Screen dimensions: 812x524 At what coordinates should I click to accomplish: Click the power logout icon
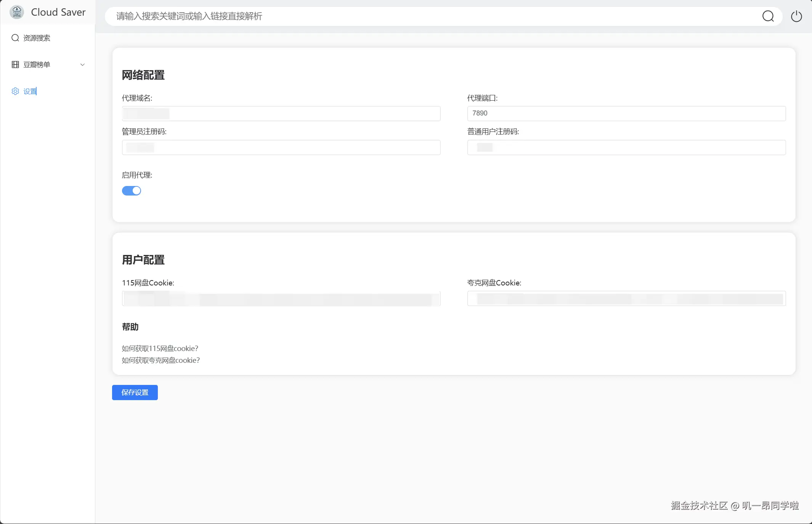796,16
